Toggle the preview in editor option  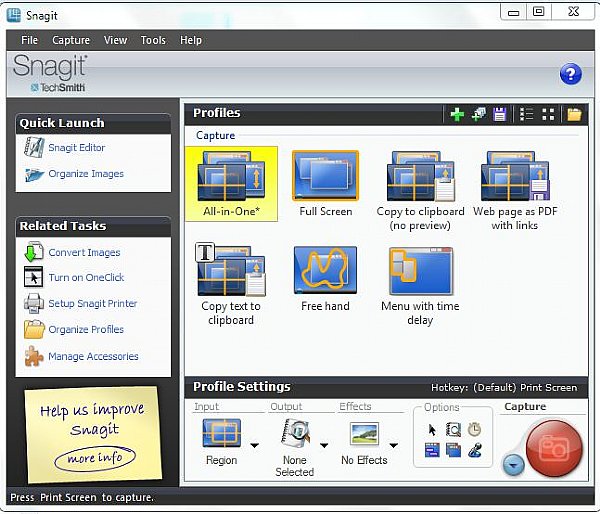coord(453,430)
